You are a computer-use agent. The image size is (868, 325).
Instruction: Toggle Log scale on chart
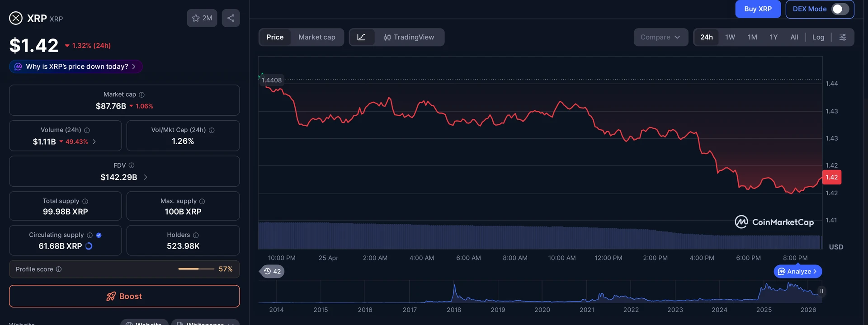[x=818, y=37]
